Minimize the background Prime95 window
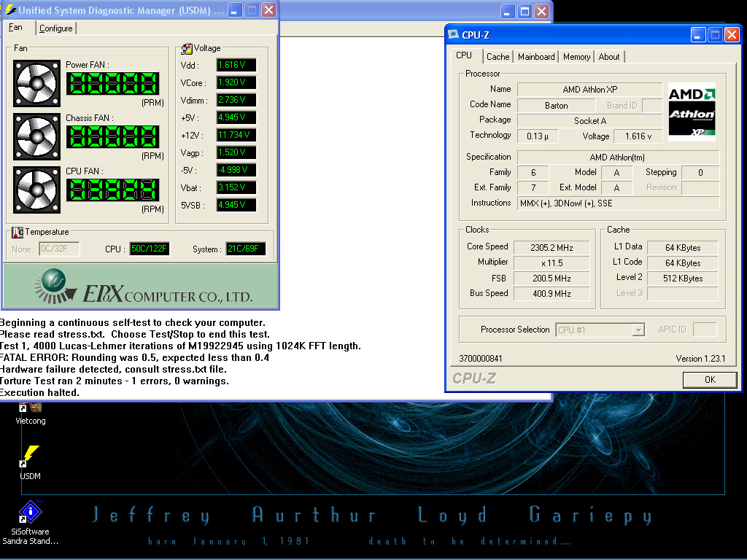This screenshot has height=560, width=747. click(x=508, y=12)
